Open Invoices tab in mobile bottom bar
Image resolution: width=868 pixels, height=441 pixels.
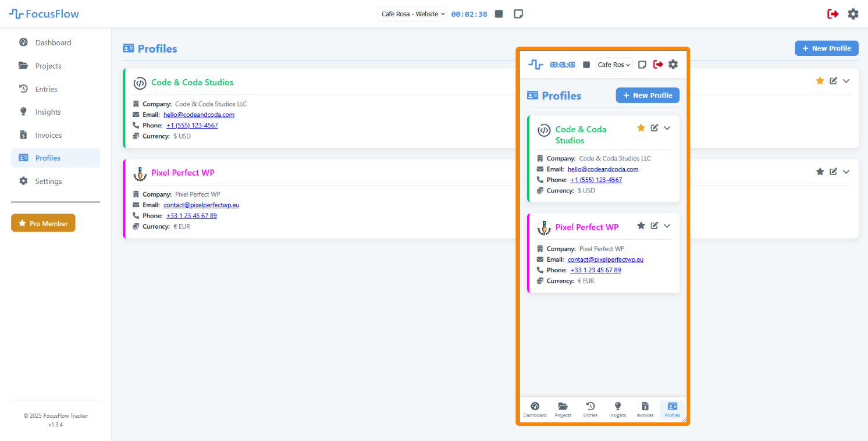coord(645,410)
